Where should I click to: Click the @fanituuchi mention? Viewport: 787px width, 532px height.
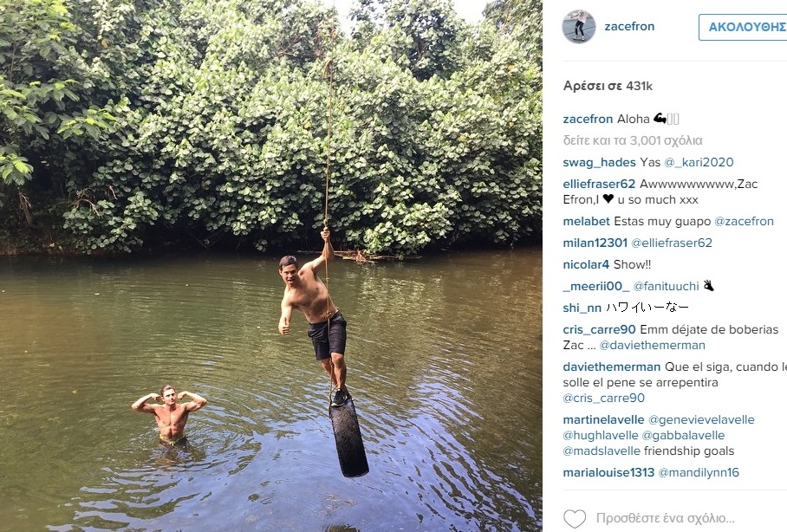[666, 286]
